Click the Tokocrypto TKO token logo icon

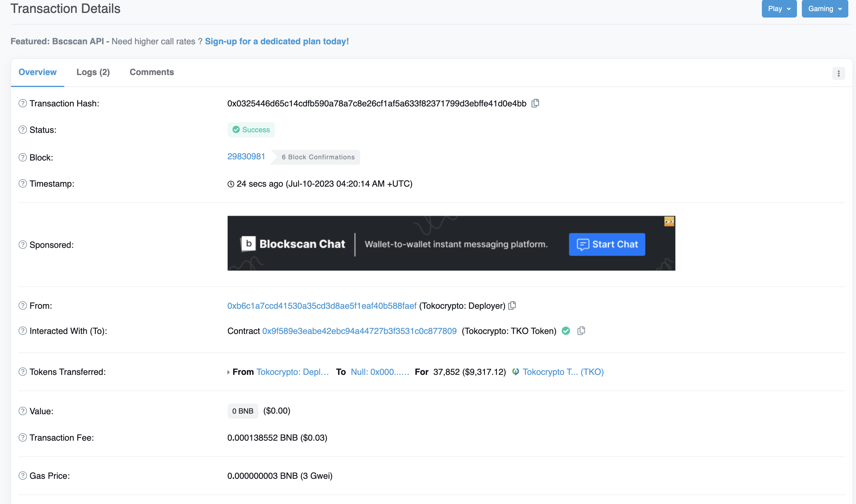click(516, 371)
